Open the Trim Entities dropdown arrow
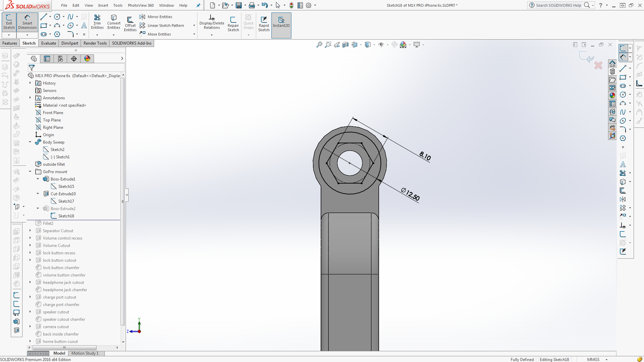The width and height of the screenshot is (644, 362). (97, 35)
